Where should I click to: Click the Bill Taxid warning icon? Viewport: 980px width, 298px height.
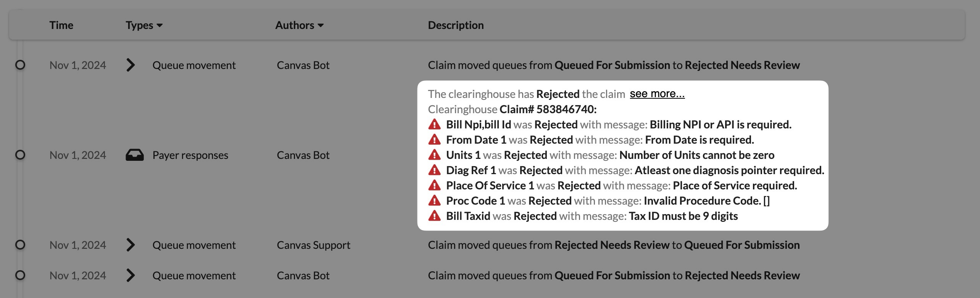(434, 216)
